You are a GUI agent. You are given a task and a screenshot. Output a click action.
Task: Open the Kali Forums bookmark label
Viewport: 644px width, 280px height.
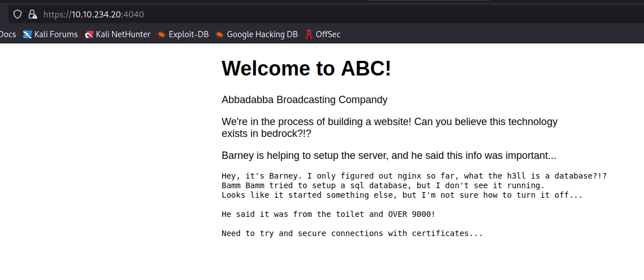coord(56,34)
